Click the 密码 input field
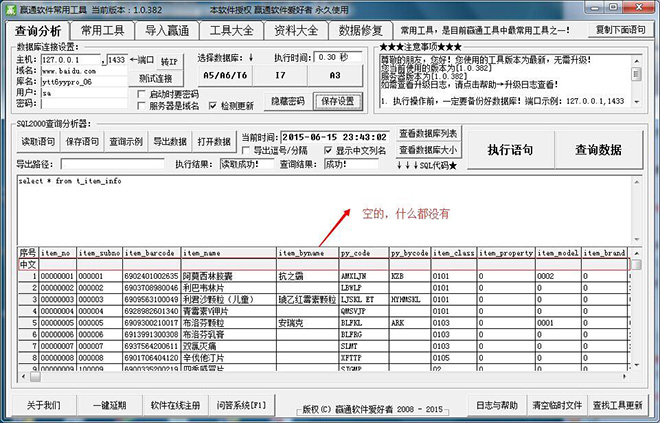 (x=84, y=104)
